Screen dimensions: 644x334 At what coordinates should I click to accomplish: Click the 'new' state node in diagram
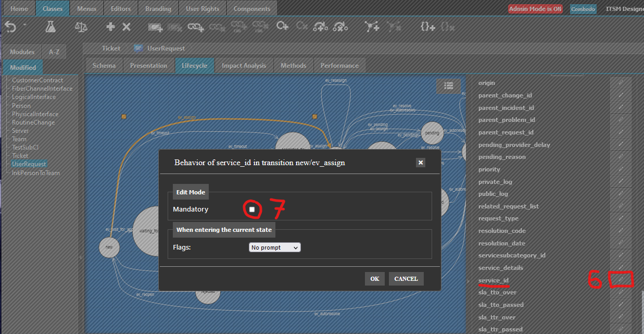(x=109, y=247)
